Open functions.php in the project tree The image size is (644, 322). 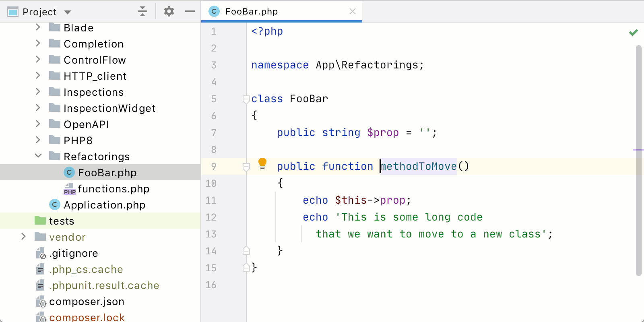[x=114, y=189]
